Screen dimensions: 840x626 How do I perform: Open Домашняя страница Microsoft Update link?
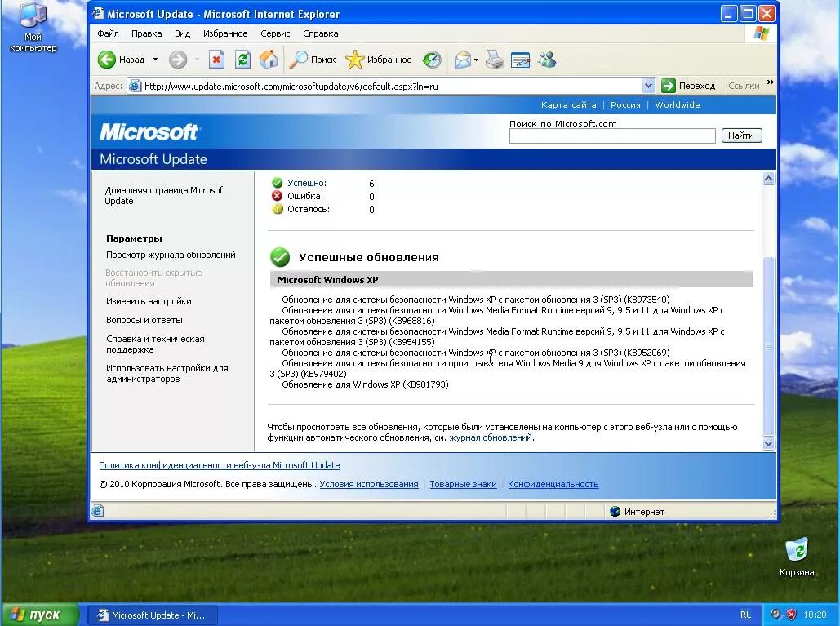[166, 195]
